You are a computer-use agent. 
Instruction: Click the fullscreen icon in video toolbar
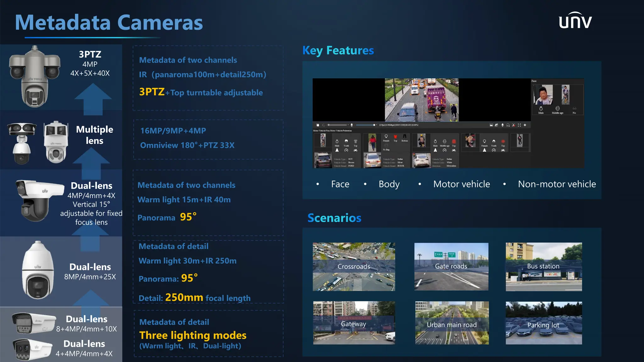(519, 125)
